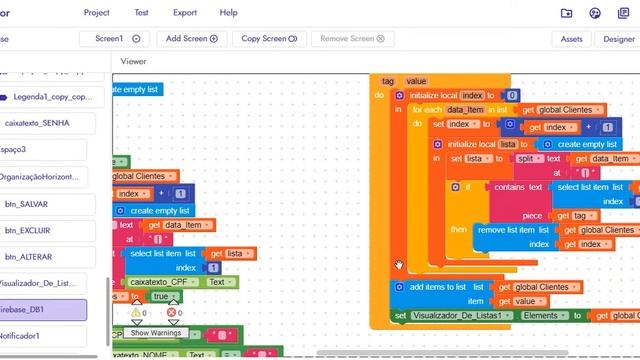Click the number 1 in the right-side index addition block
The height and width of the screenshot is (360, 640).
[607, 127]
